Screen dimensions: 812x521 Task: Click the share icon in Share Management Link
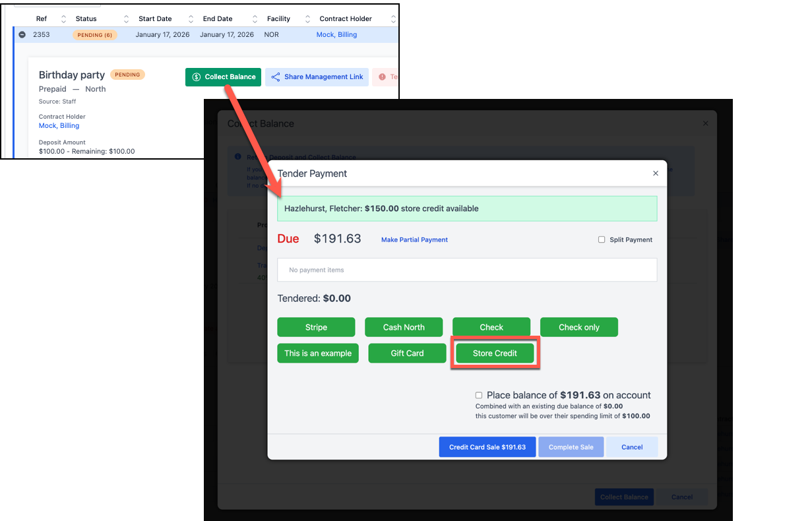click(276, 77)
